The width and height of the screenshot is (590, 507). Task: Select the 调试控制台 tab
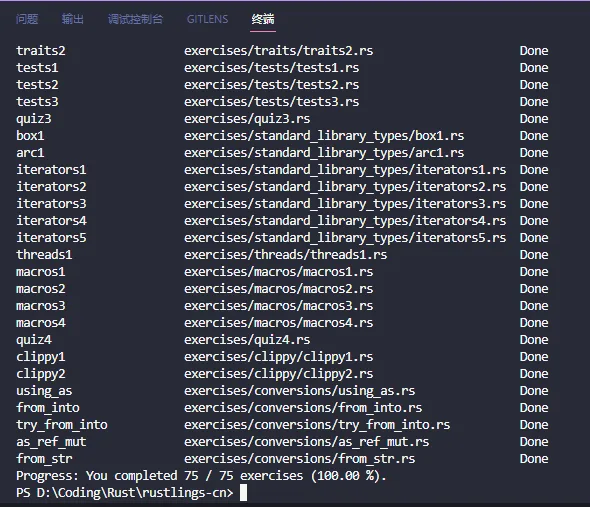click(135, 19)
